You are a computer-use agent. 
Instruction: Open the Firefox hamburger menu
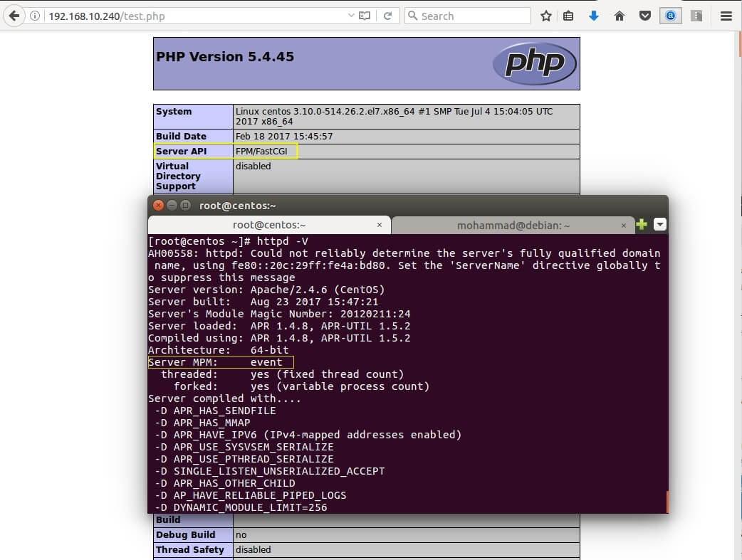726,16
